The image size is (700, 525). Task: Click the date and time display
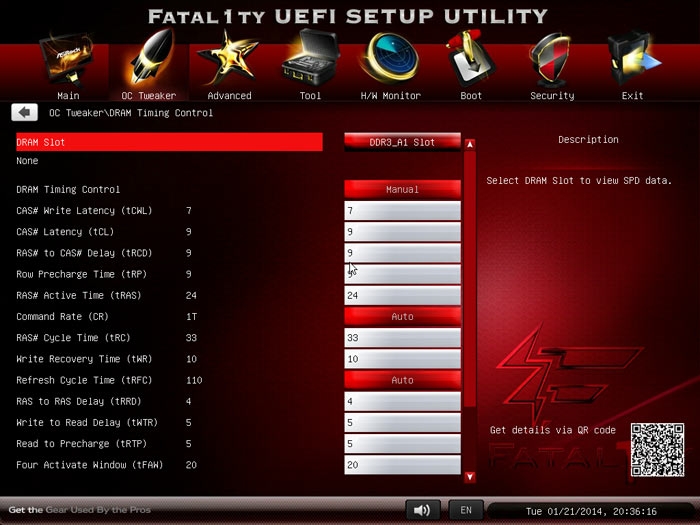[x=591, y=511]
